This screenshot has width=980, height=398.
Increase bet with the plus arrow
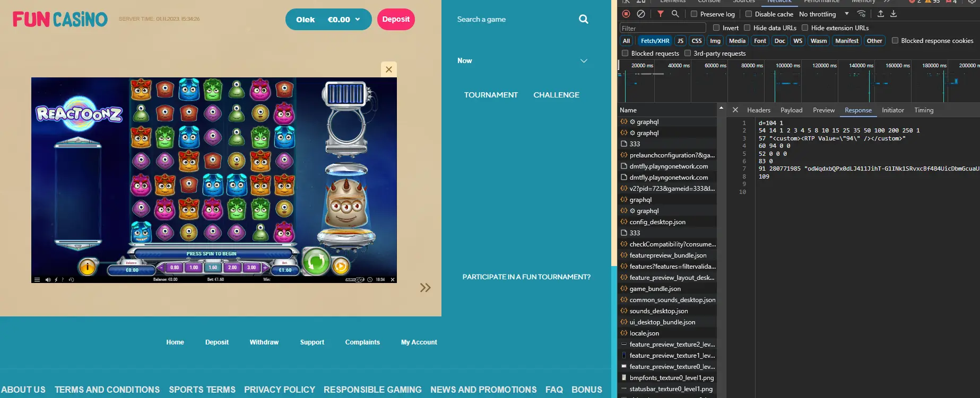265,268
